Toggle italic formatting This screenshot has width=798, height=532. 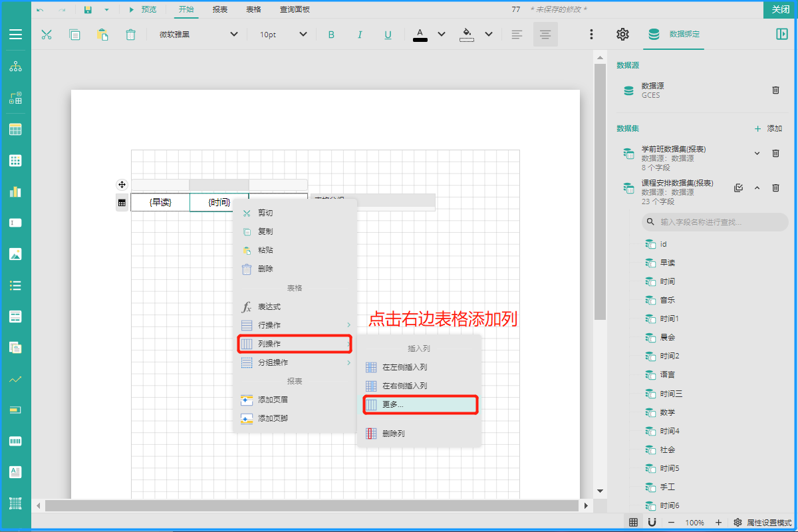[360, 35]
